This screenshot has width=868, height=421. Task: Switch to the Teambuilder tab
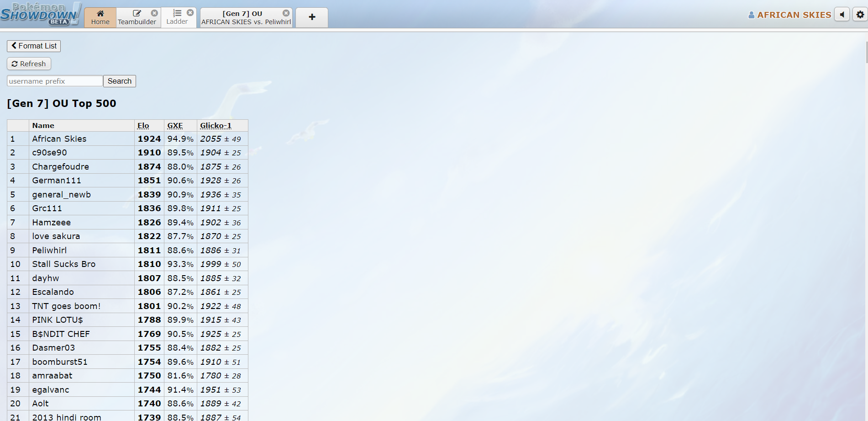137,17
